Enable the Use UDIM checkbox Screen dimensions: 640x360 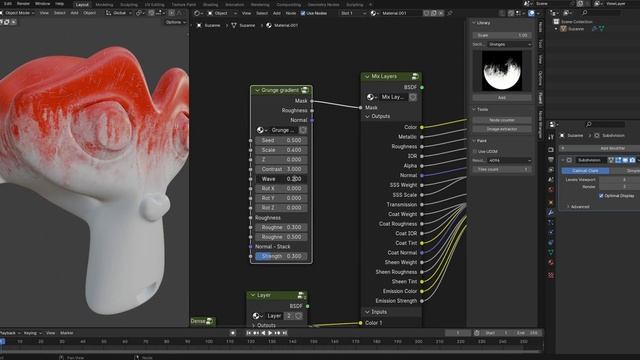[475, 151]
